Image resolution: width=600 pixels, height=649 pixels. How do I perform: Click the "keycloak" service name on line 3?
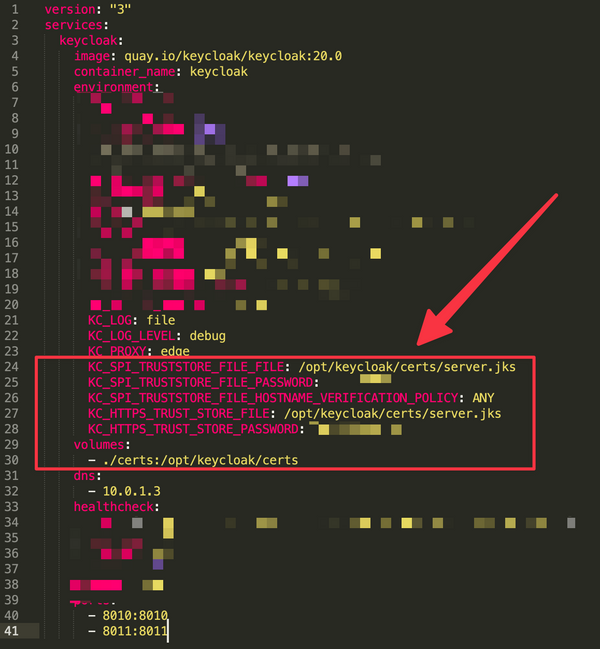[91, 41]
